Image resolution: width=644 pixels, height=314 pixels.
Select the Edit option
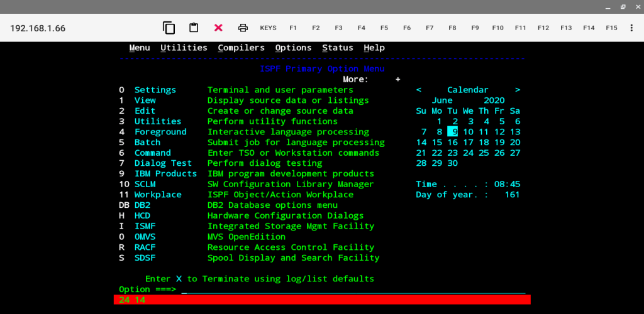pos(145,111)
